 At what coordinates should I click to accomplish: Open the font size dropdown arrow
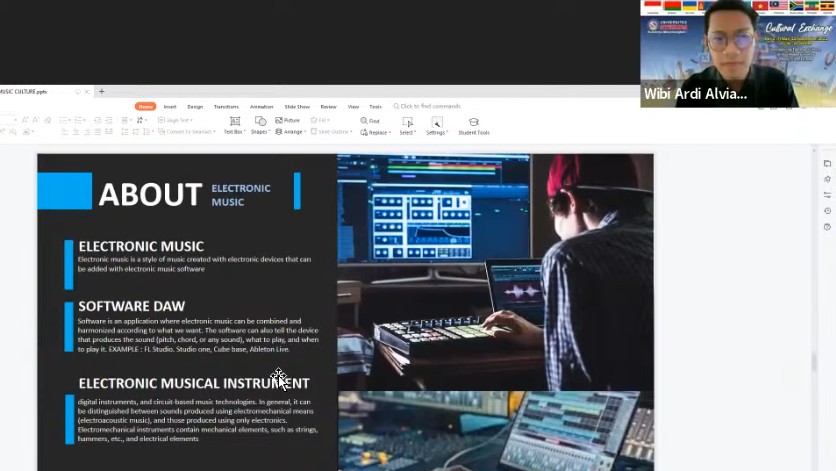click(x=15, y=121)
